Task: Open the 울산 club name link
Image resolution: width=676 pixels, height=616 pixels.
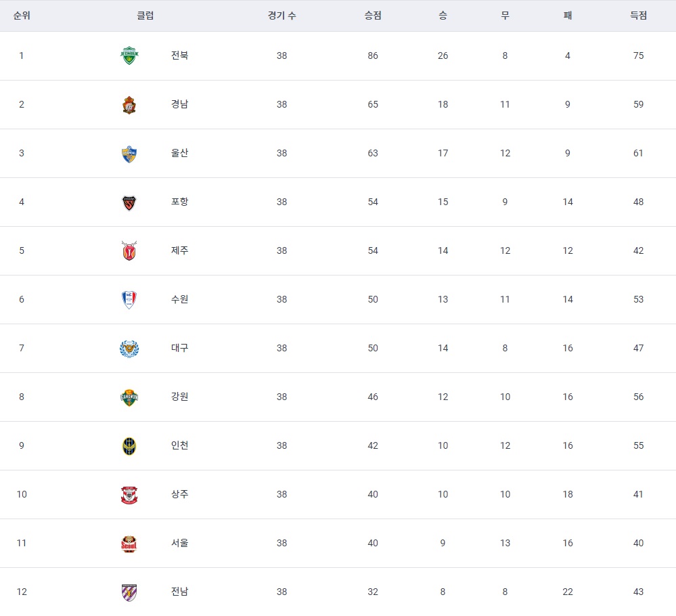Action: click(179, 153)
